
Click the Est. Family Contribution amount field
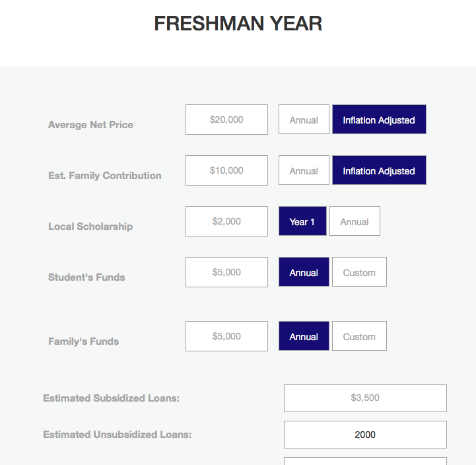coord(226,170)
